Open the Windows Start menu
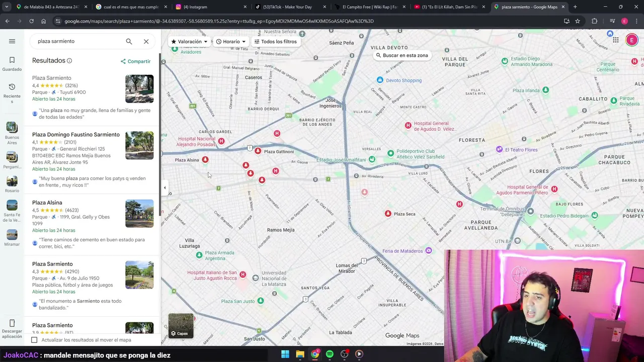 coord(285,354)
